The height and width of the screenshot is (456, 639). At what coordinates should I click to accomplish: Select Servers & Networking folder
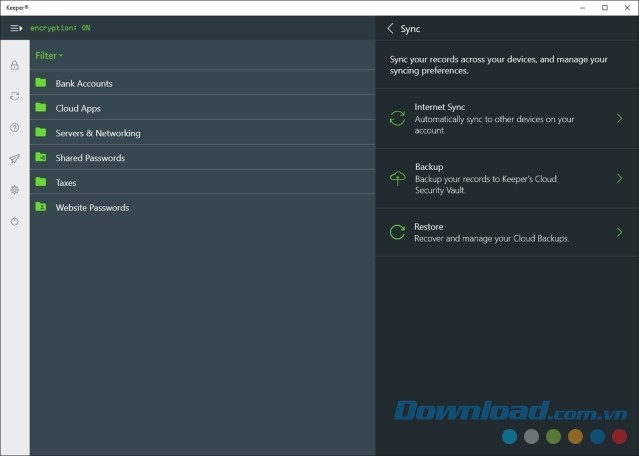pyautogui.click(x=97, y=133)
